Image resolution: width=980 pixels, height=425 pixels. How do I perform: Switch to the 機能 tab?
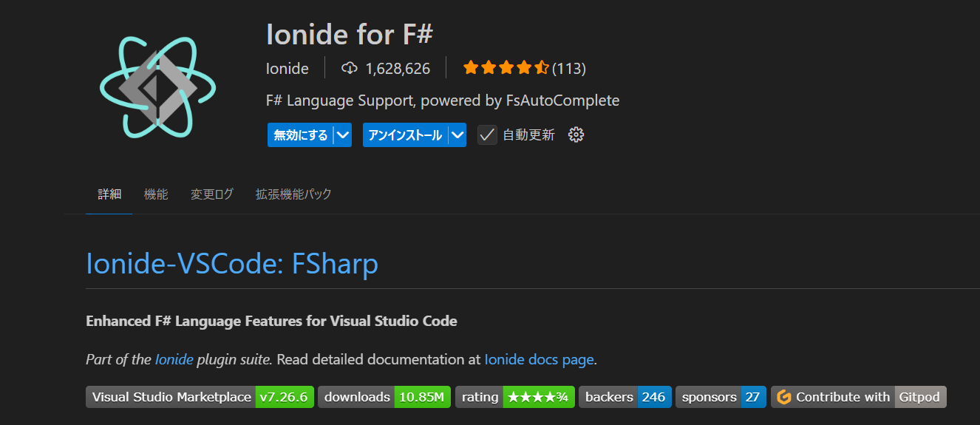[x=156, y=194]
